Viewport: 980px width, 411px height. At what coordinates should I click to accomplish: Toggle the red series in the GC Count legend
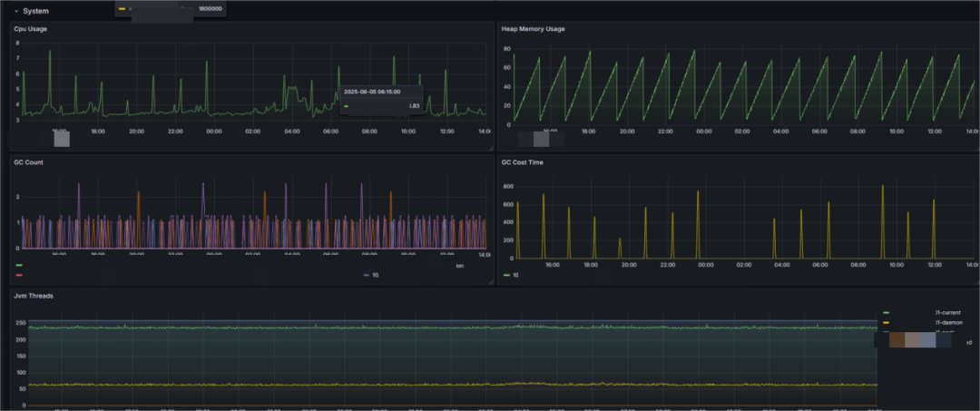tap(19, 275)
